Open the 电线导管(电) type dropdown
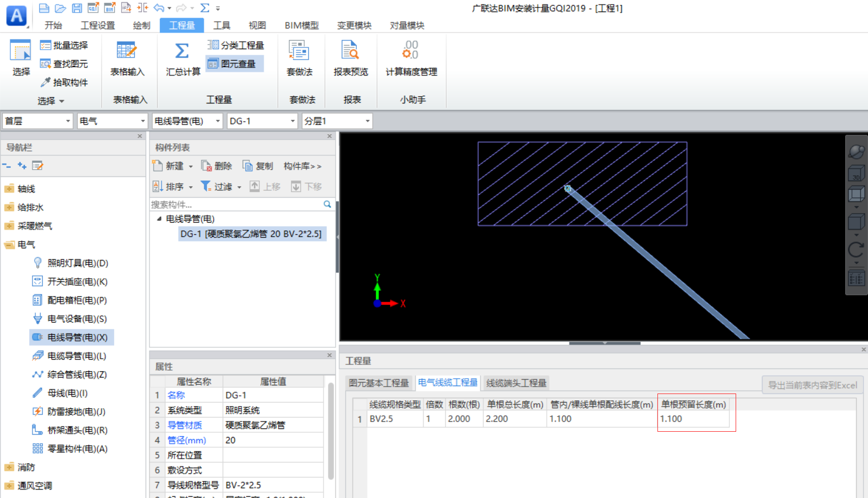Screen dimensions: 868x498 coord(217,121)
